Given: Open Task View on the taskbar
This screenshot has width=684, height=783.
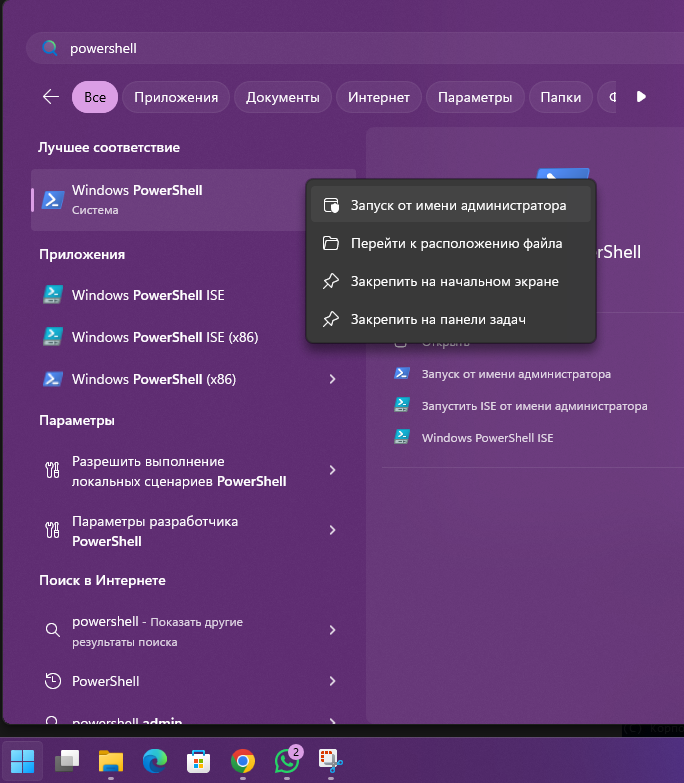Looking at the screenshot, I should (67, 761).
